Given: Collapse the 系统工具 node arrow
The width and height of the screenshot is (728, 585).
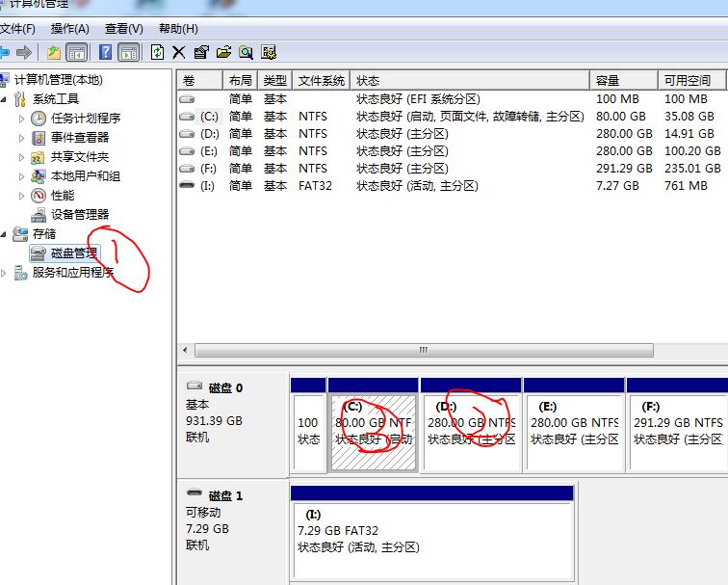Looking at the screenshot, I should [4, 99].
